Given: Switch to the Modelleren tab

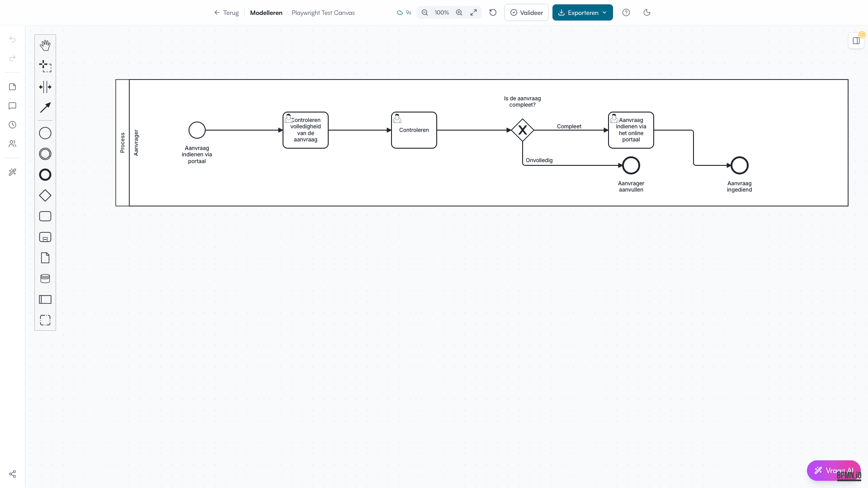Looking at the screenshot, I should click(266, 13).
